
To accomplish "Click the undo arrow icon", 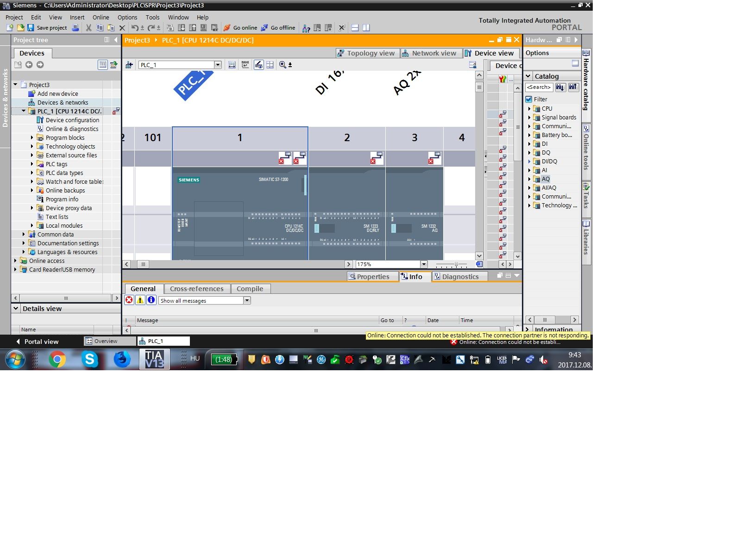I will (134, 28).
